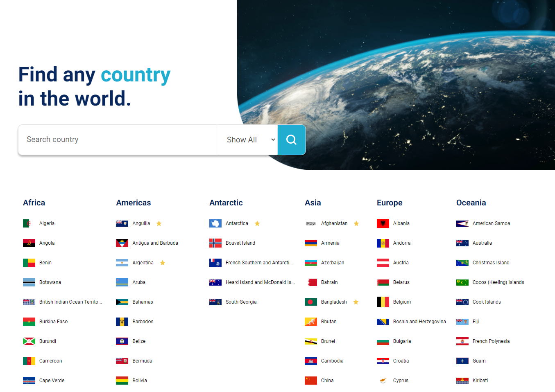Click the Cyprus flag icon

[x=383, y=381]
